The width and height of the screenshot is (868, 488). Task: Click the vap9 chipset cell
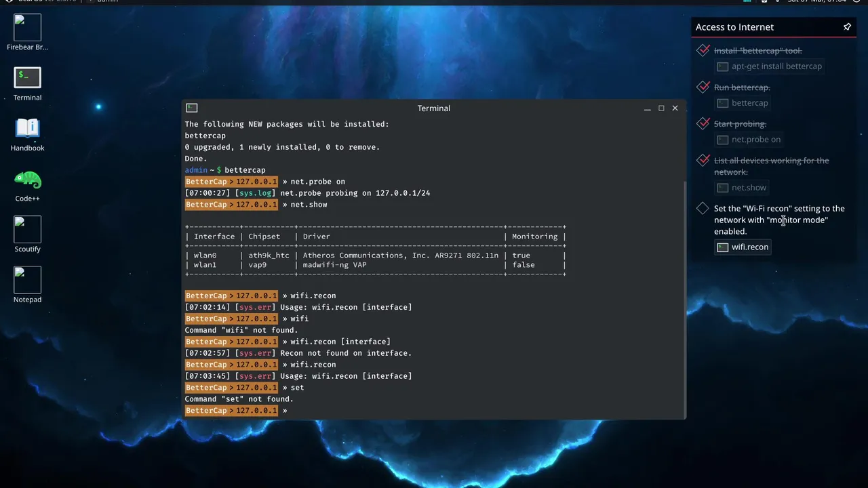258,265
